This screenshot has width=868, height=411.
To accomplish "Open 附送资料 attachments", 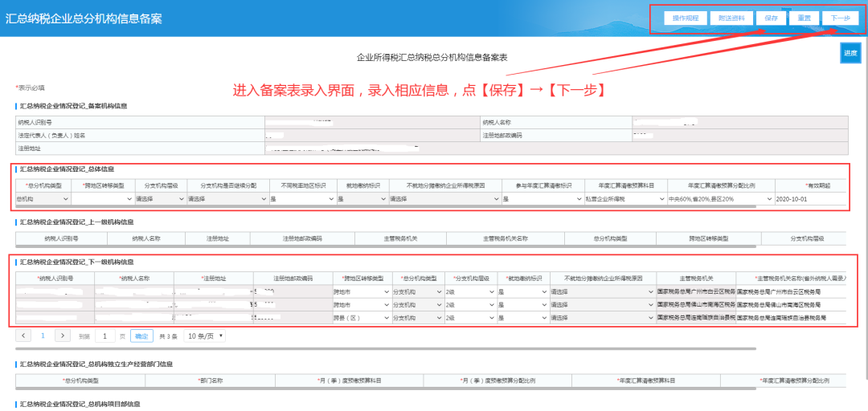I will pos(731,18).
